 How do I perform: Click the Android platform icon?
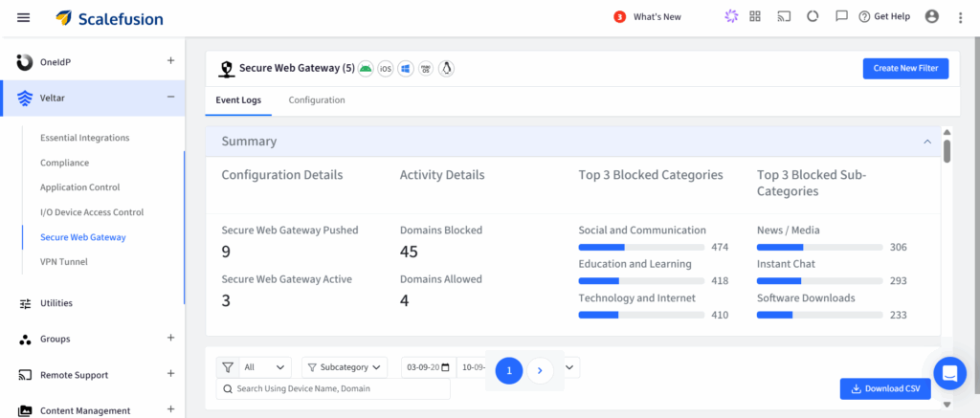366,69
